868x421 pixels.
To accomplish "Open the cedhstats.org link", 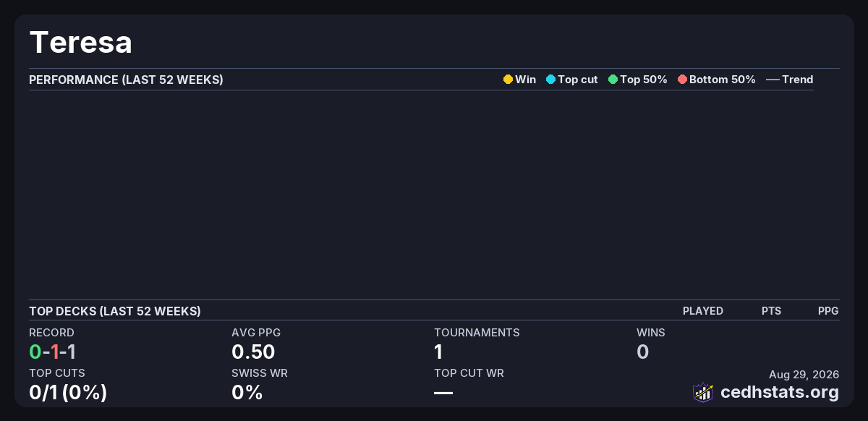I will (x=780, y=392).
